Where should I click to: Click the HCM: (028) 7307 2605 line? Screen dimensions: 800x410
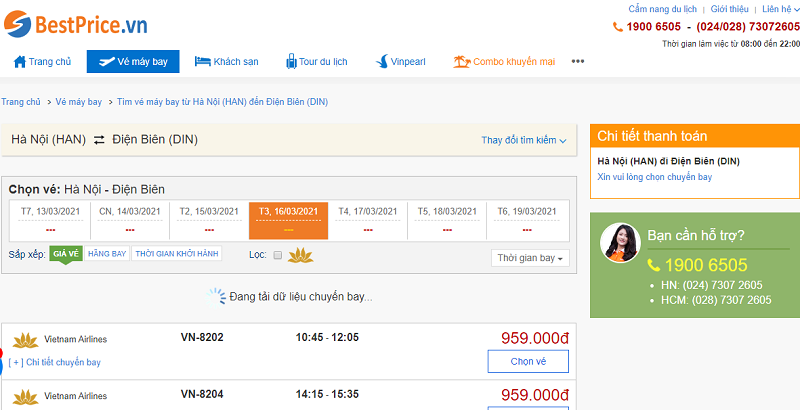[x=716, y=300]
